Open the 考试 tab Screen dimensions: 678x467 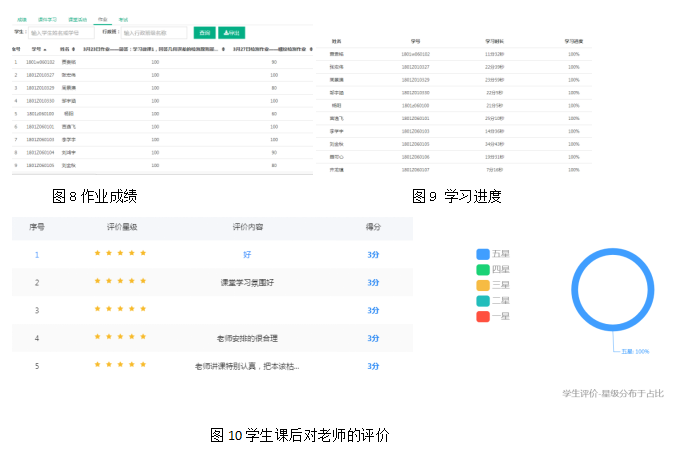pyautogui.click(x=122, y=19)
